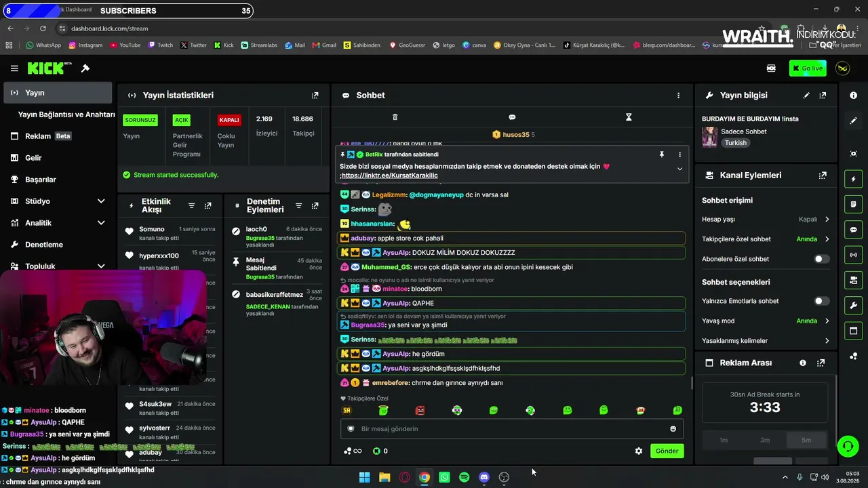This screenshot has height=488, width=868.
Task: Pop out the Yayın İstatistikleri panel
Action: tap(315, 96)
